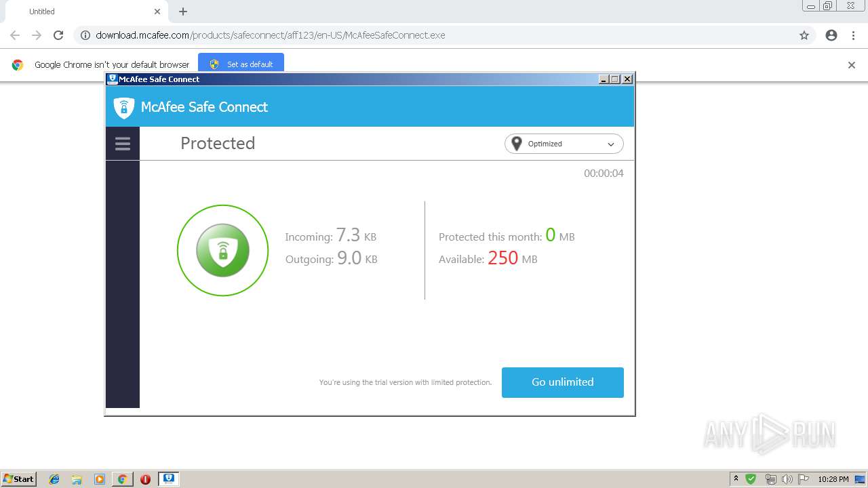
Task: Minimize the McAfee Safe Connect window
Action: pos(604,79)
